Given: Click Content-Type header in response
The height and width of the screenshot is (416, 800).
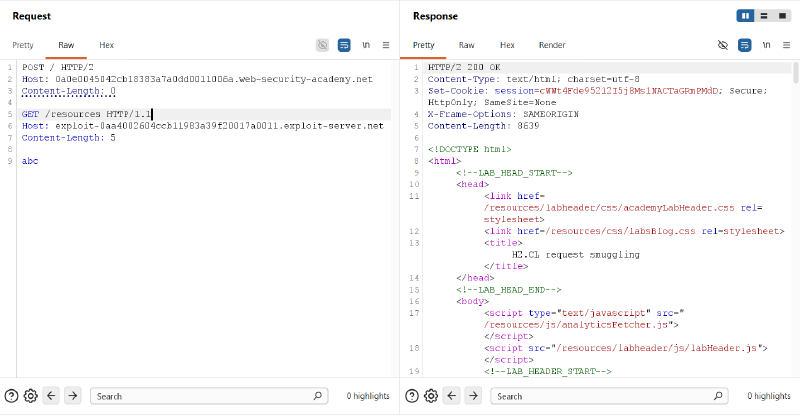Looking at the screenshot, I should coord(533,79).
